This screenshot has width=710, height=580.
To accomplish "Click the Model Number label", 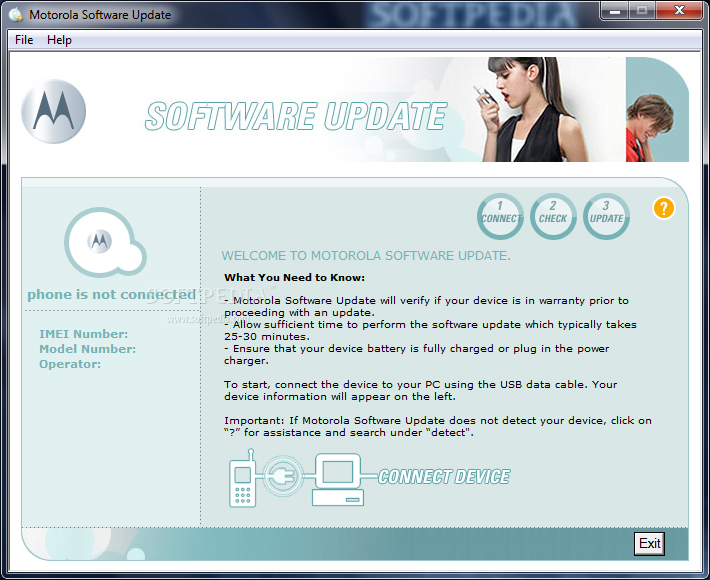I will 87,349.
